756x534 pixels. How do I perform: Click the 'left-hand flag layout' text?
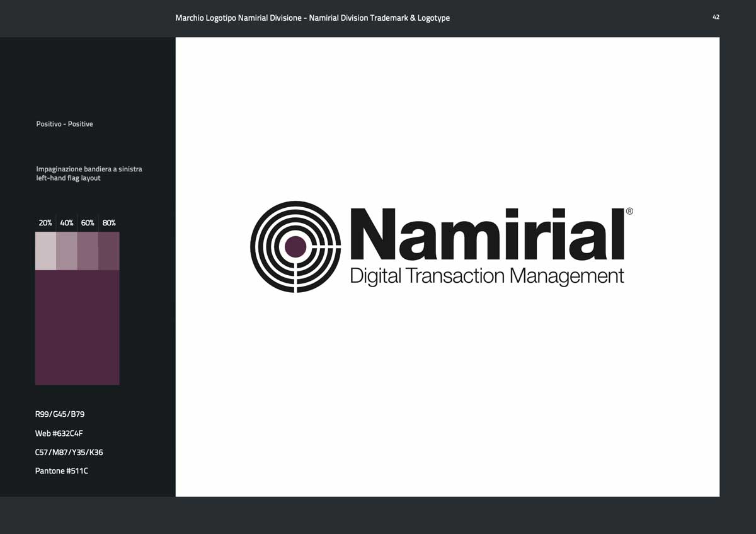click(x=69, y=178)
